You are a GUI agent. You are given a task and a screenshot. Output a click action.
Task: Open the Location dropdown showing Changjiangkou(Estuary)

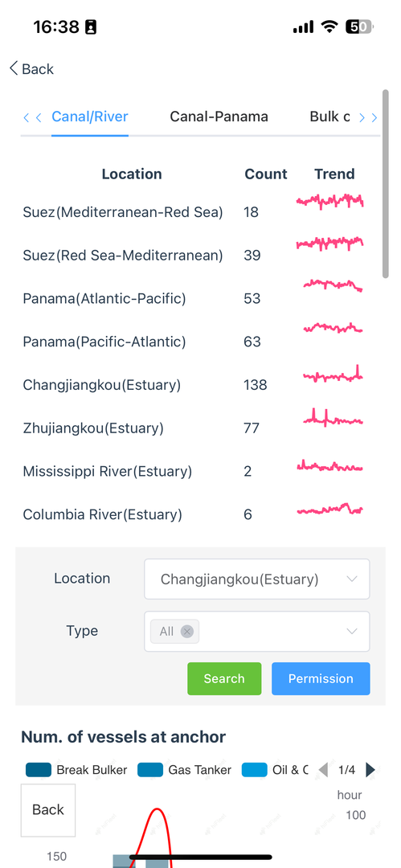257,579
